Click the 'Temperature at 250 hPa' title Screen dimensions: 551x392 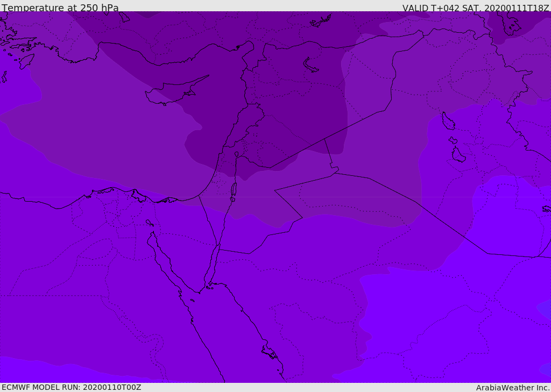(60, 8)
